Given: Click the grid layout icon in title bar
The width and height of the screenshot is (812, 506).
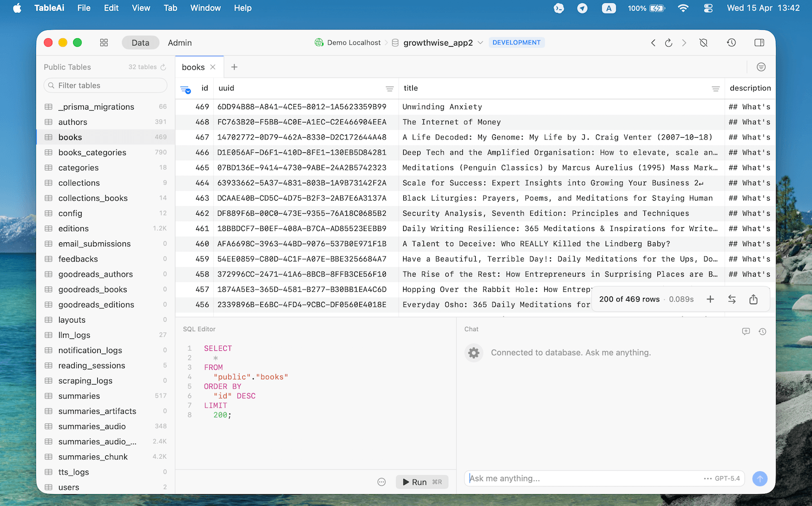Looking at the screenshot, I should (104, 43).
